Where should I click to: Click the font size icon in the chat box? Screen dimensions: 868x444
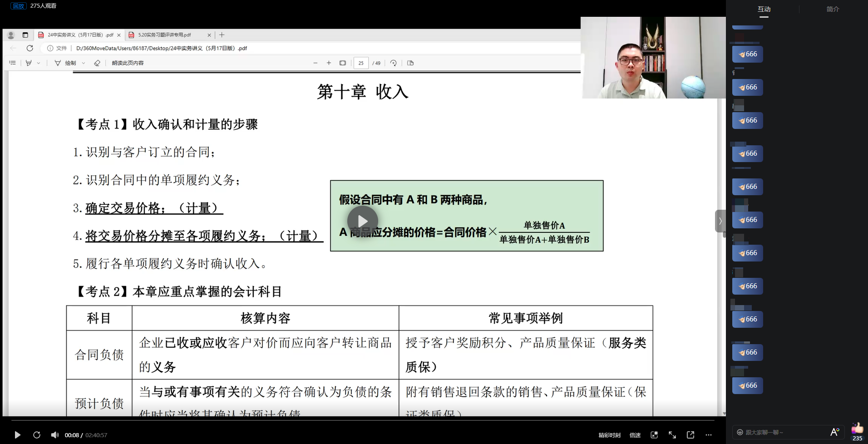pos(834,432)
